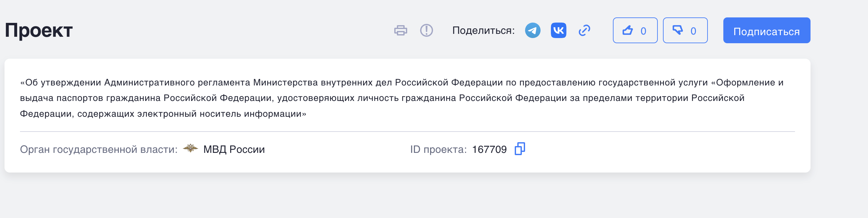The width and height of the screenshot is (868, 218).
Task: Open the МВД России authority link
Action: [x=234, y=149]
